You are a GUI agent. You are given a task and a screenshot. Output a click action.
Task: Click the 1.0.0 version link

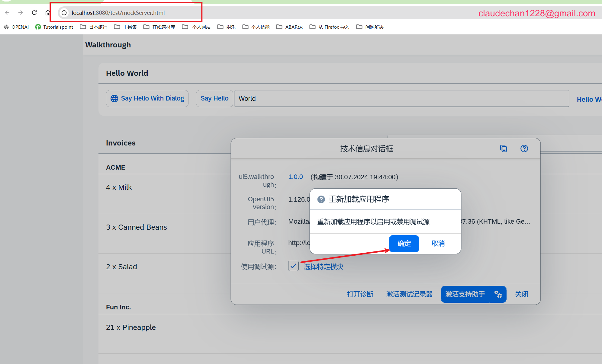[295, 177]
